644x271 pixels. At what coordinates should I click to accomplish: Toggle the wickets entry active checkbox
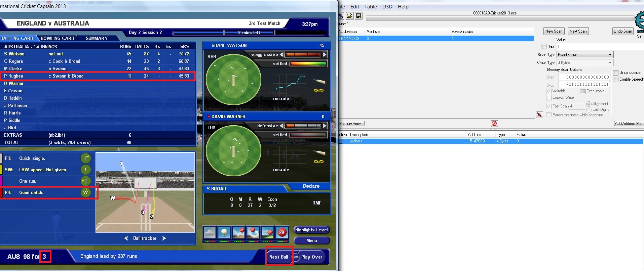click(340, 141)
